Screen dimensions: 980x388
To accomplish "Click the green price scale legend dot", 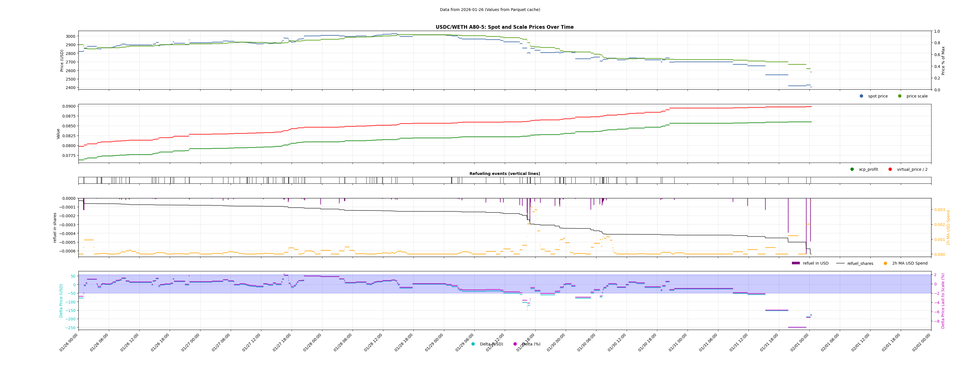I will click(x=900, y=96).
